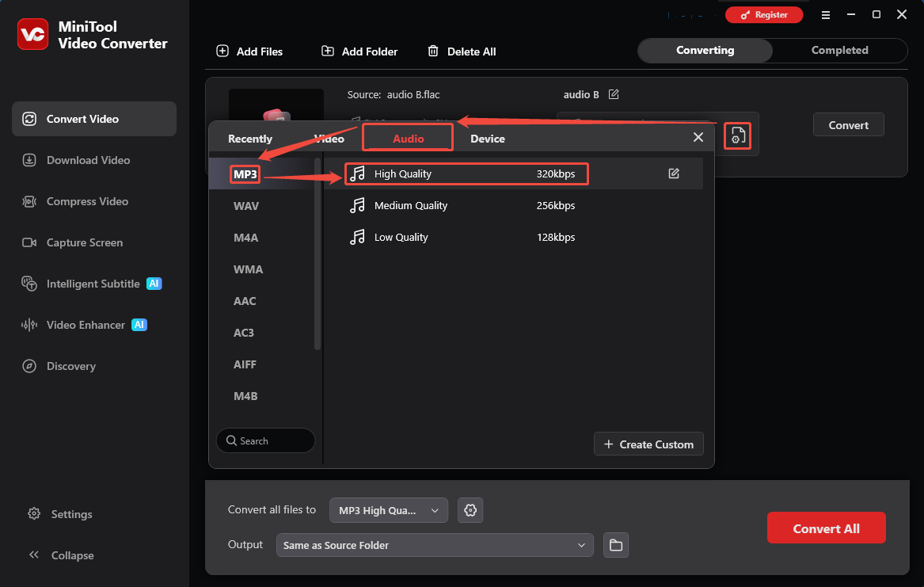Click the format list scrollbar

pos(317,253)
